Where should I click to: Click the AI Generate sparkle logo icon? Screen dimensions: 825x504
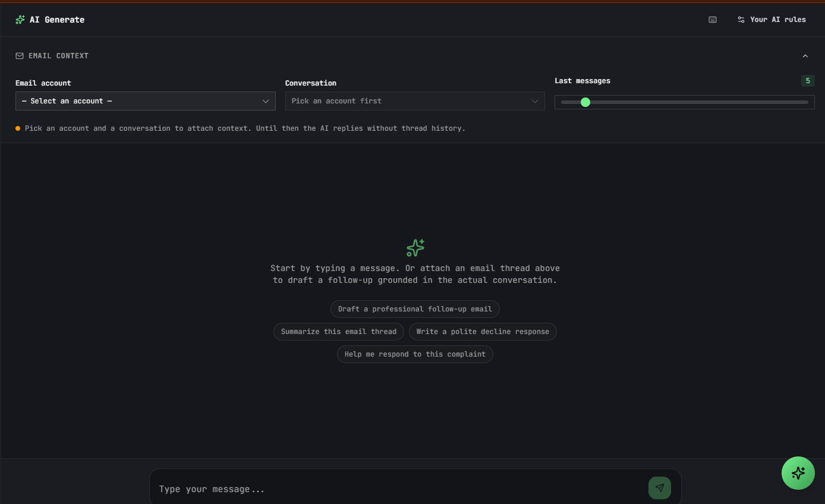(x=20, y=20)
